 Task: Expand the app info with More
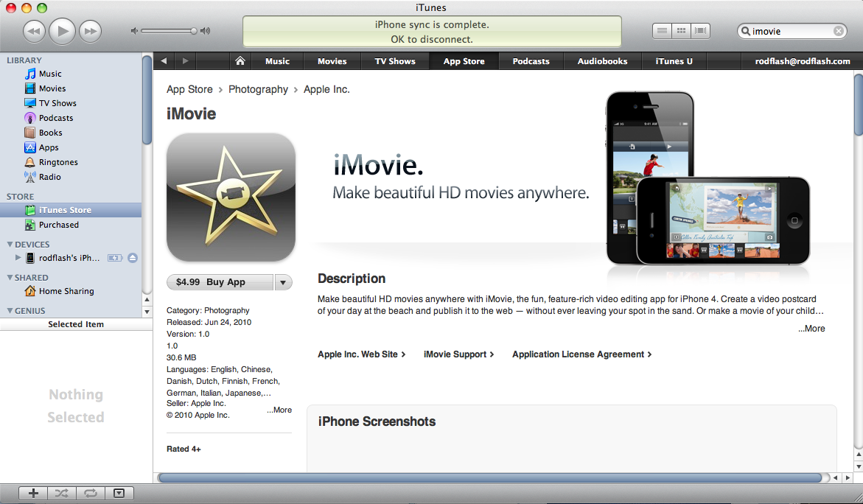(279, 410)
